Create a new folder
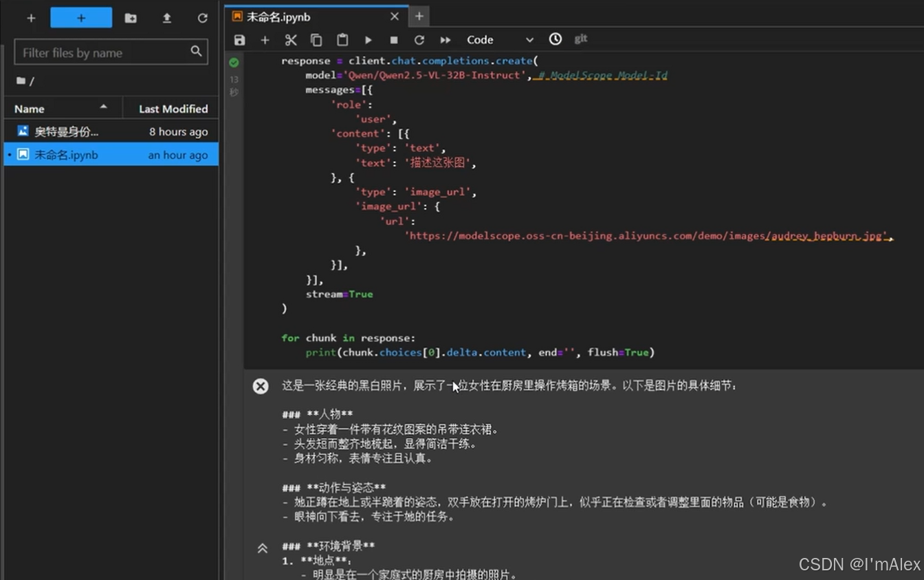Screen dimensions: 924x580 click(x=131, y=19)
